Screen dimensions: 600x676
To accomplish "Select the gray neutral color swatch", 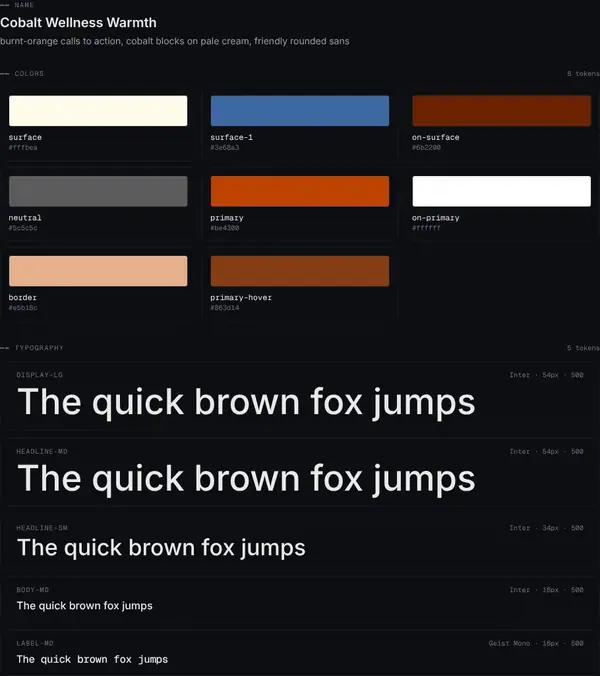I will (98, 191).
